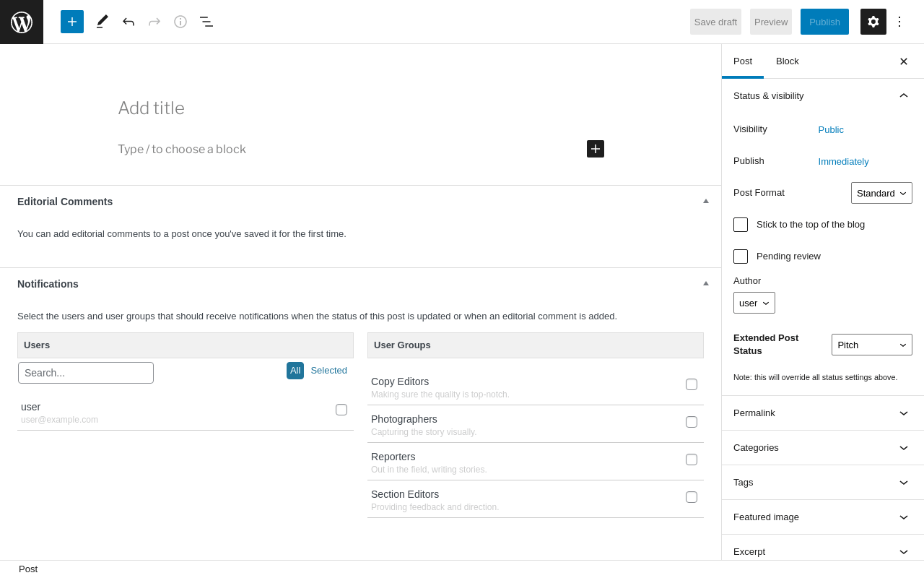
Task: Select the Tools pencil icon
Action: pos(103,22)
